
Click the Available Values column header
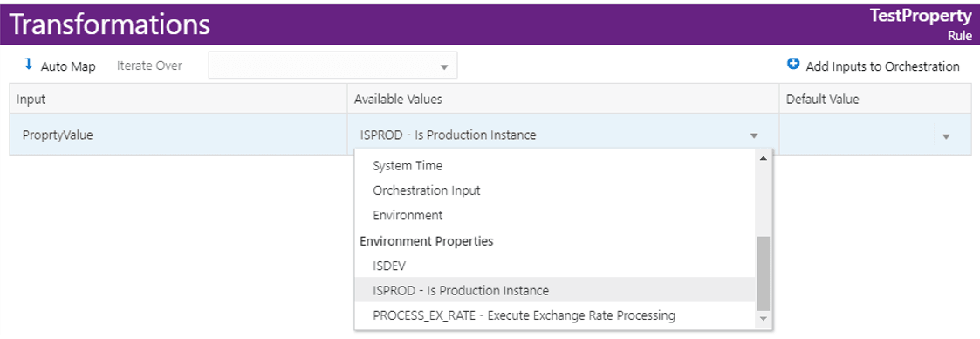[563, 99]
